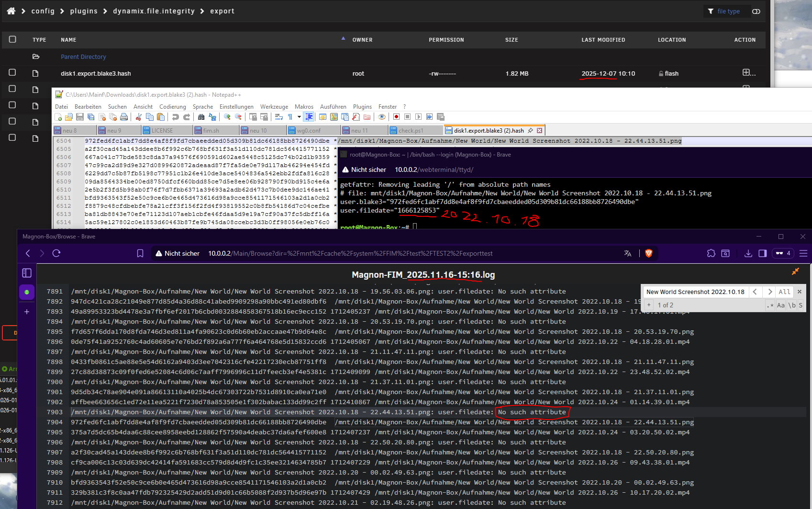Toggle show all characters pilcrow icon

tap(290, 117)
